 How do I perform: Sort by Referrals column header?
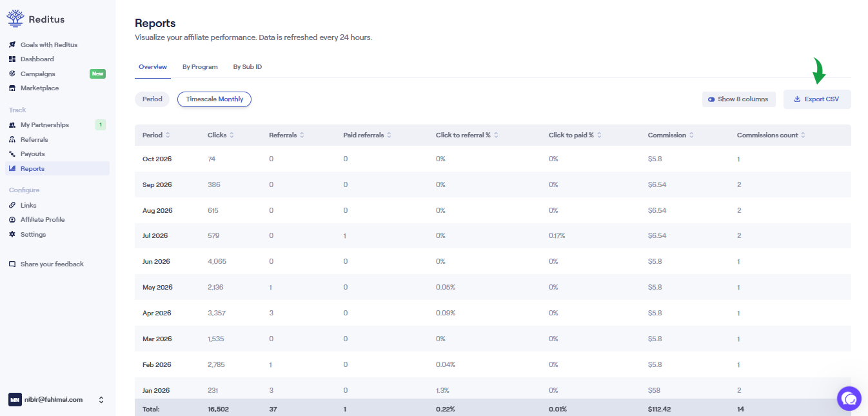[x=286, y=135]
